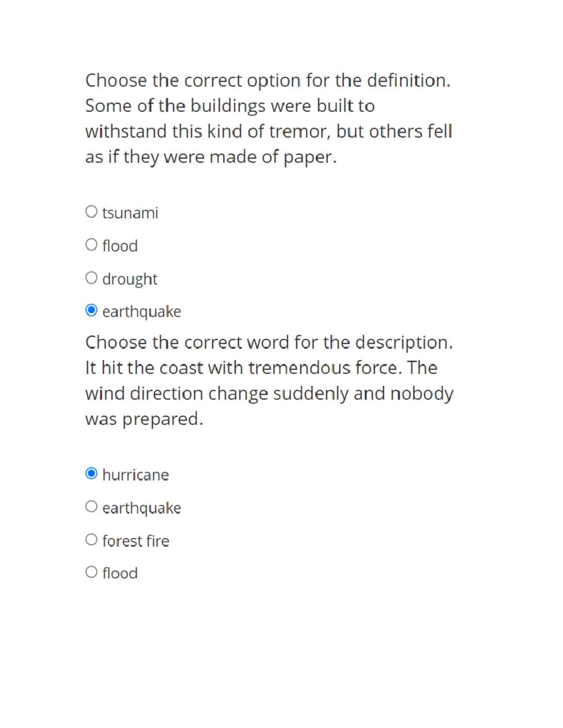Select the tsunami radio button
563x728 pixels.
click(91, 211)
